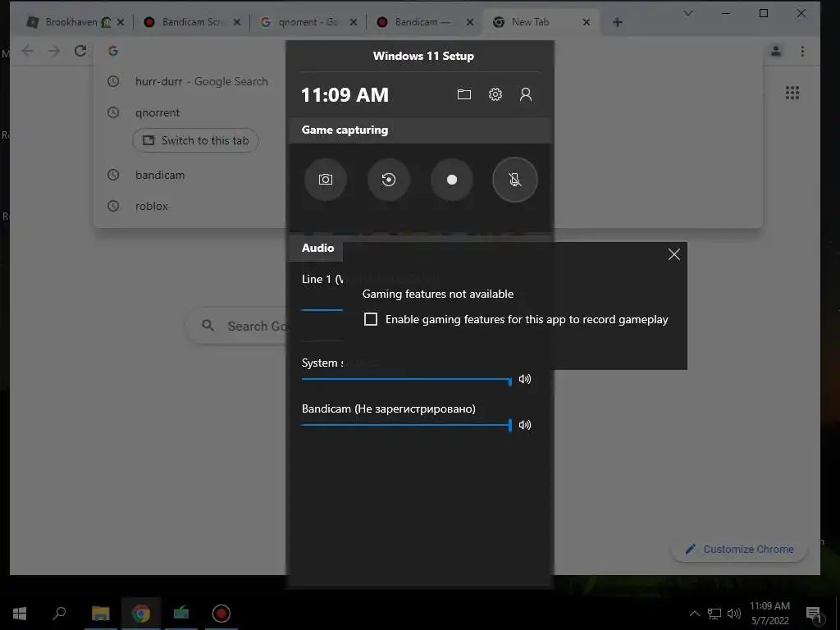Viewport: 840px width, 630px height.
Task: Go forward in Chrome
Action: click(53, 51)
